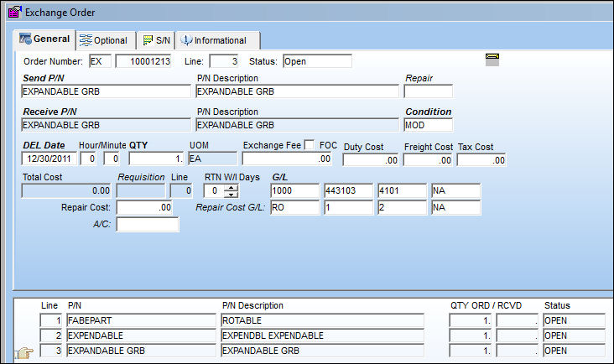The width and height of the screenshot is (614, 364).
Task: Click the Total Cost field
Action: (x=66, y=191)
